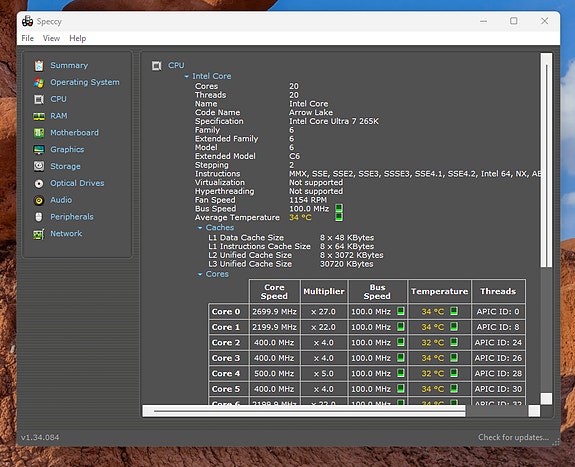Viewport: 575px width, 467px height.
Task: Open the Graphics monitor icon
Action: [x=39, y=150]
